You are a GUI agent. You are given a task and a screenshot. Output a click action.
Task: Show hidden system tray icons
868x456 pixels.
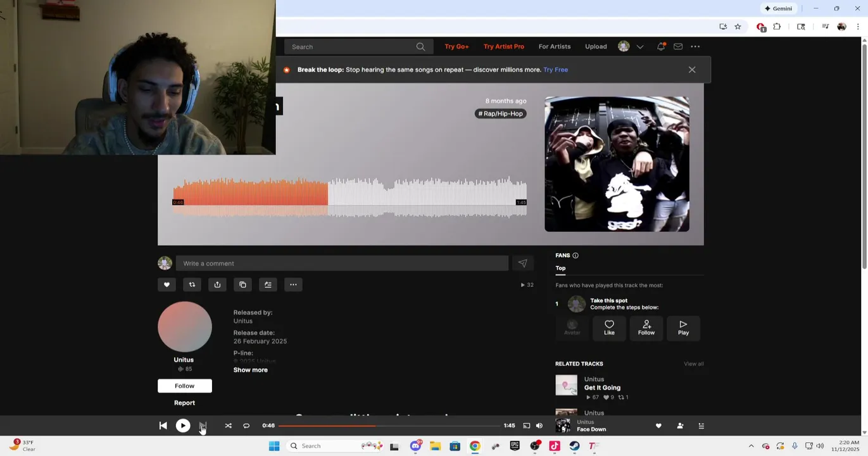point(751,446)
